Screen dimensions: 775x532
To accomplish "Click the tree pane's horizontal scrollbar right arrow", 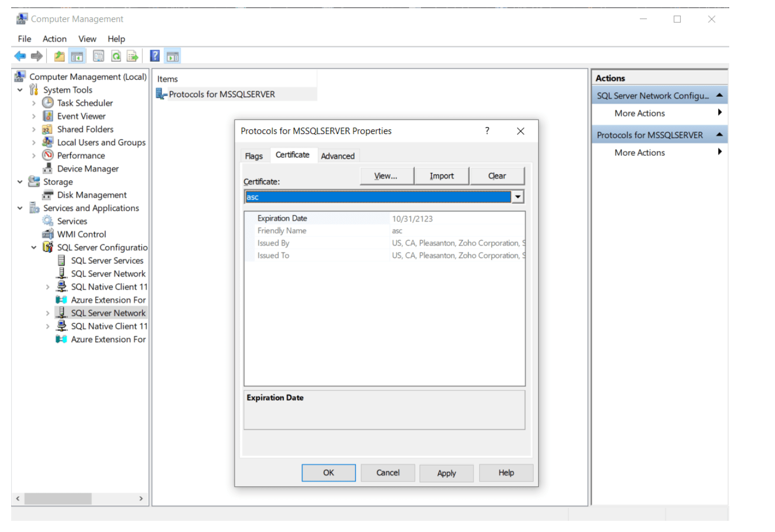I will coord(140,499).
